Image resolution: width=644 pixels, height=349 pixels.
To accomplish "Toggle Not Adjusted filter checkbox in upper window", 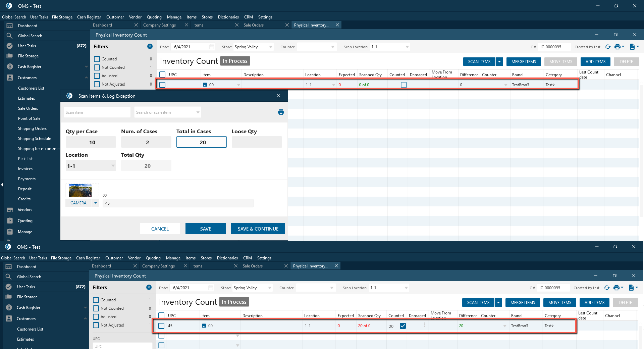I will (97, 84).
